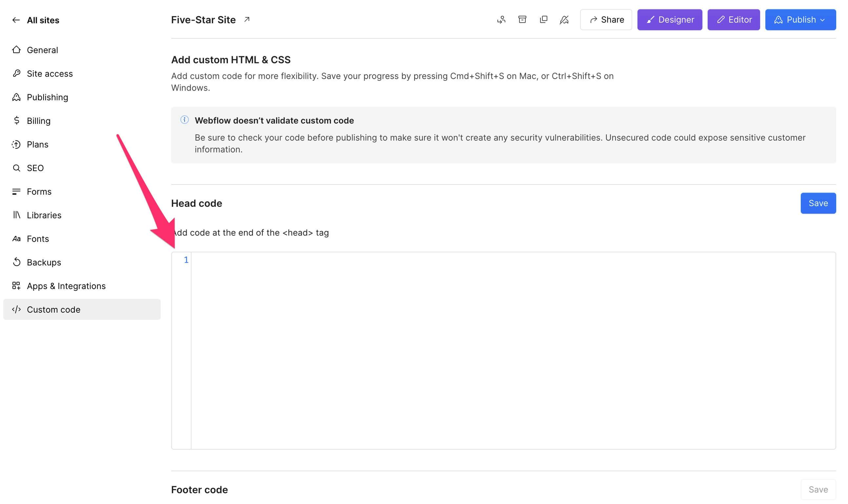
Task: Open Fonts settings
Action: (x=82, y=239)
